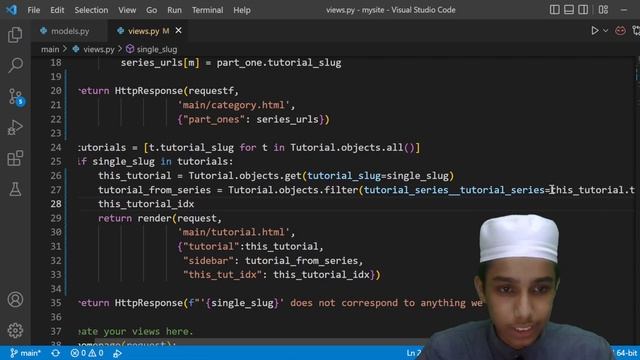Click 'tutorial_from_series' at start of line 27
Viewport: 640px width, 360px height.
[154, 190]
